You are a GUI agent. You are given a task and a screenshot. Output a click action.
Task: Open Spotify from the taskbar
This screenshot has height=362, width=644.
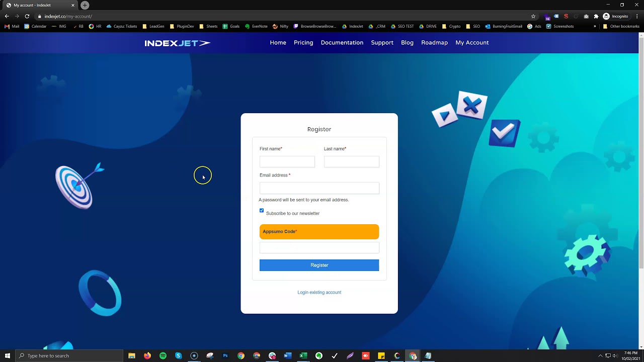(x=163, y=356)
